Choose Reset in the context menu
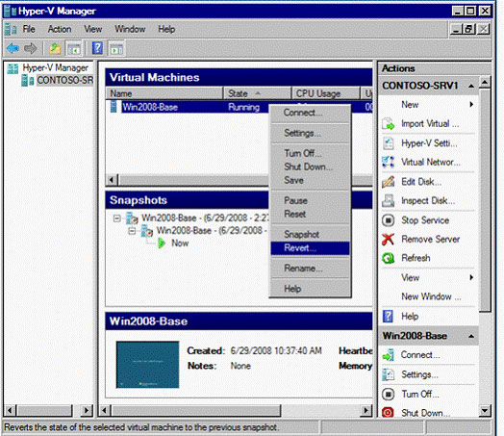This screenshot has height=436, width=504. point(310,214)
